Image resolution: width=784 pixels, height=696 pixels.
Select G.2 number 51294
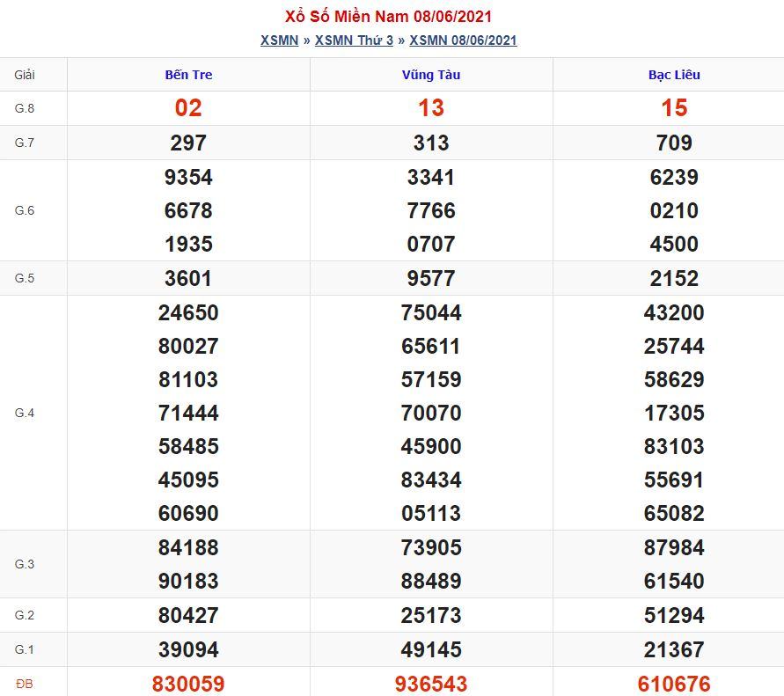click(674, 616)
